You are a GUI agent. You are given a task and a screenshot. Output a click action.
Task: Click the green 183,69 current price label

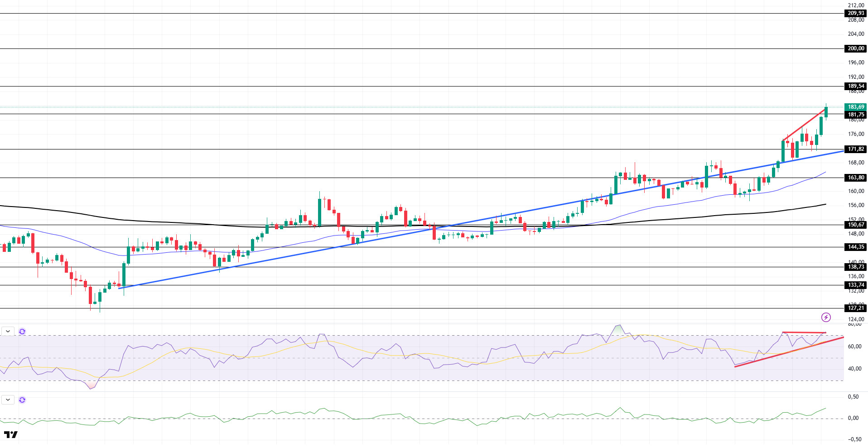click(x=856, y=107)
